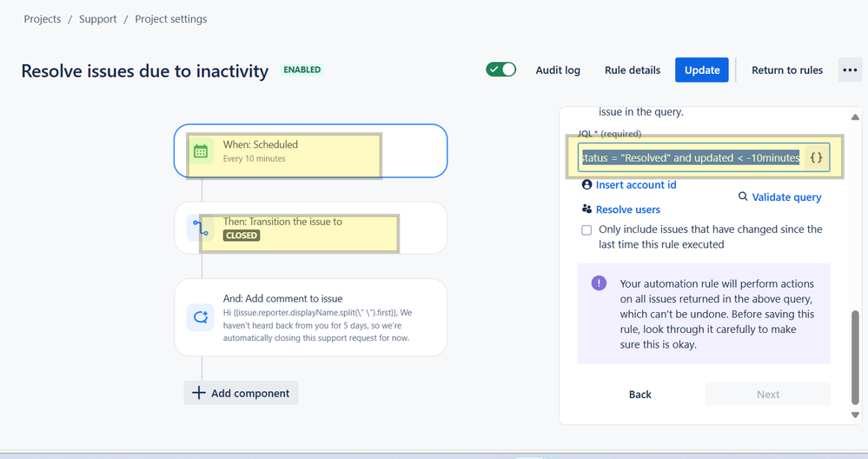Image resolution: width=868 pixels, height=459 pixels.
Task: Select the Then: Transition the issue card
Action: coord(310,228)
